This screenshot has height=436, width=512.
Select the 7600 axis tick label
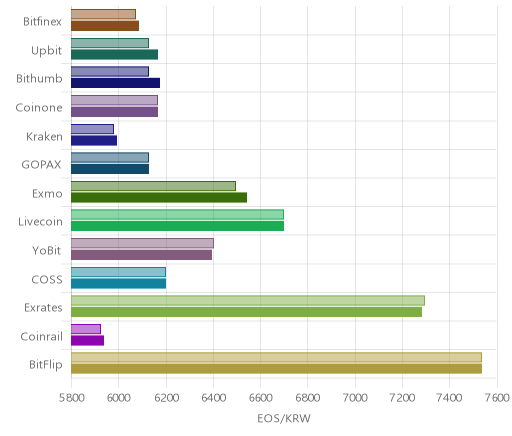[x=497, y=398]
